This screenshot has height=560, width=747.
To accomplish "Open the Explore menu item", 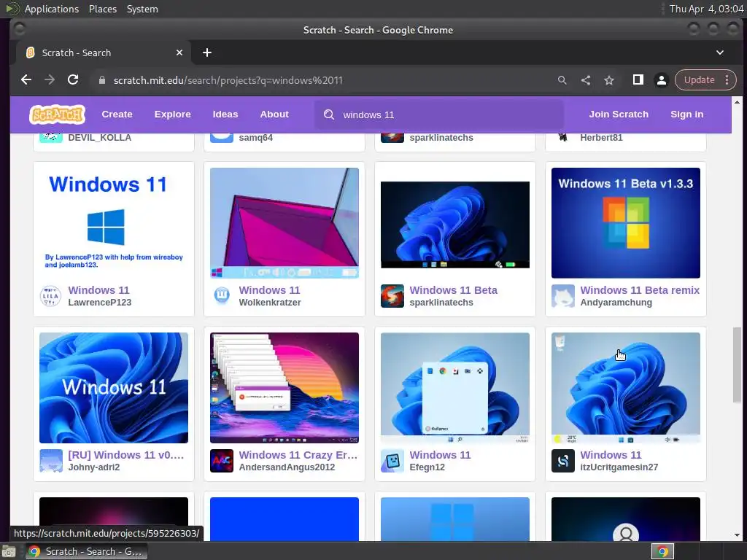I will (172, 114).
